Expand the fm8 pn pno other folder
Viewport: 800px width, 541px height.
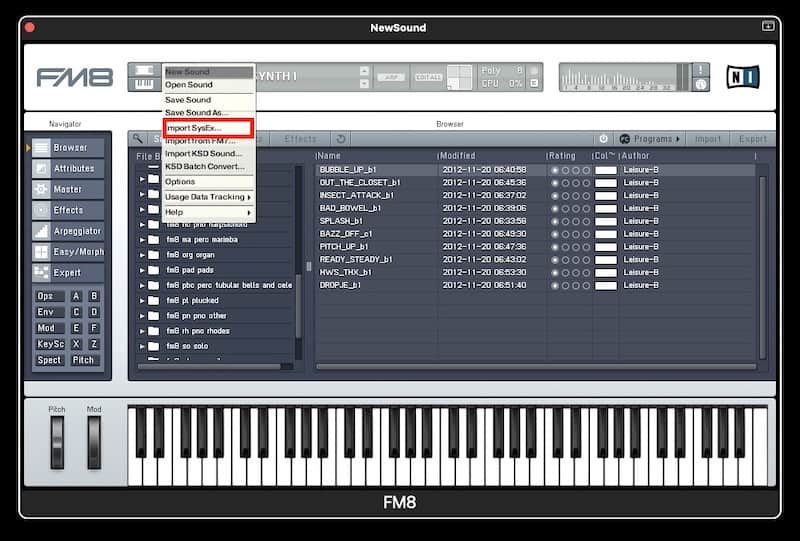pos(142,316)
